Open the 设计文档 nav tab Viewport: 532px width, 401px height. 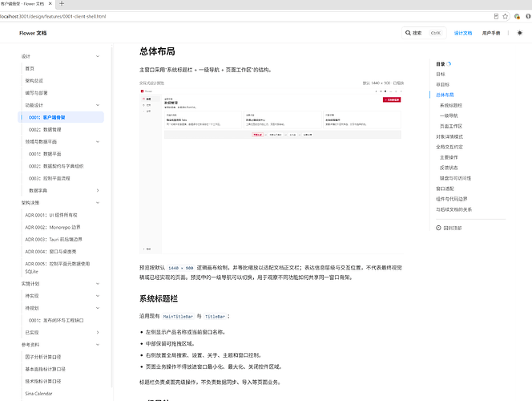(x=463, y=33)
